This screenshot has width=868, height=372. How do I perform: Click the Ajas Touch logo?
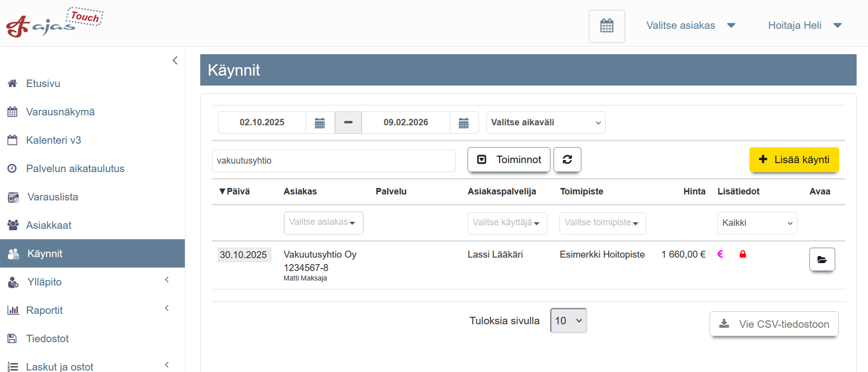pyautogui.click(x=54, y=23)
